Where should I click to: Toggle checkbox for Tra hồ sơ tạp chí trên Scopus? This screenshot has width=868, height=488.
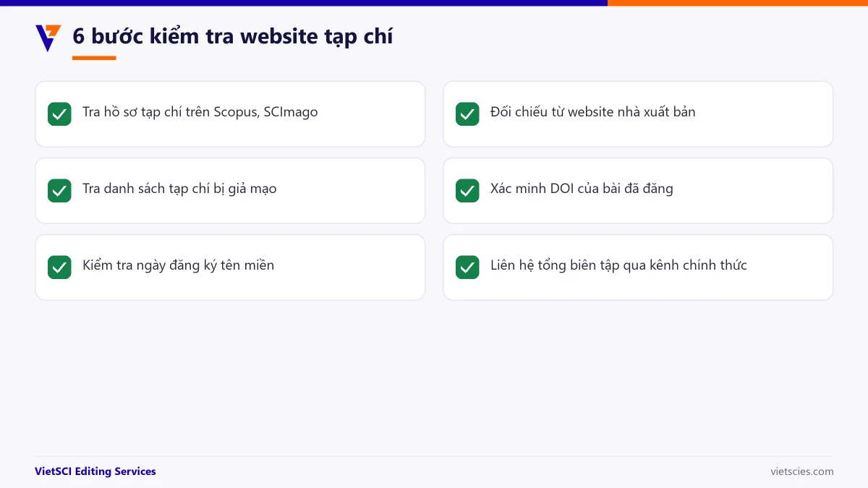click(x=59, y=114)
